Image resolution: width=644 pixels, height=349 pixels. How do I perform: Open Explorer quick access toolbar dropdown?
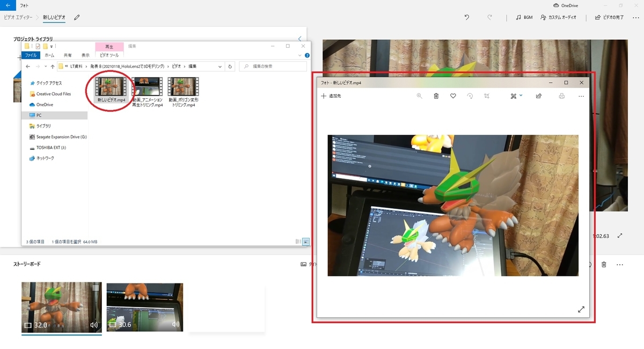52,46
